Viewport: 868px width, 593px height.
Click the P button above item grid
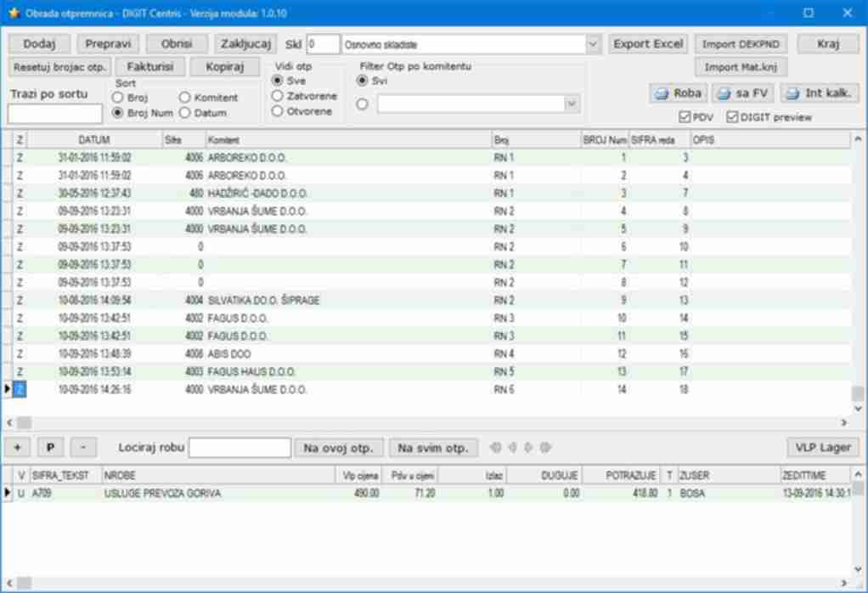[50, 447]
